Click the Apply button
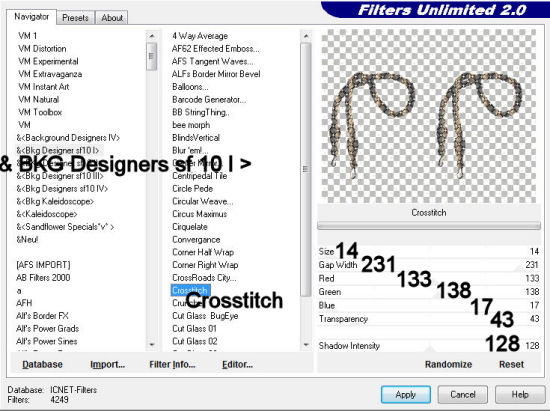 [x=406, y=395]
